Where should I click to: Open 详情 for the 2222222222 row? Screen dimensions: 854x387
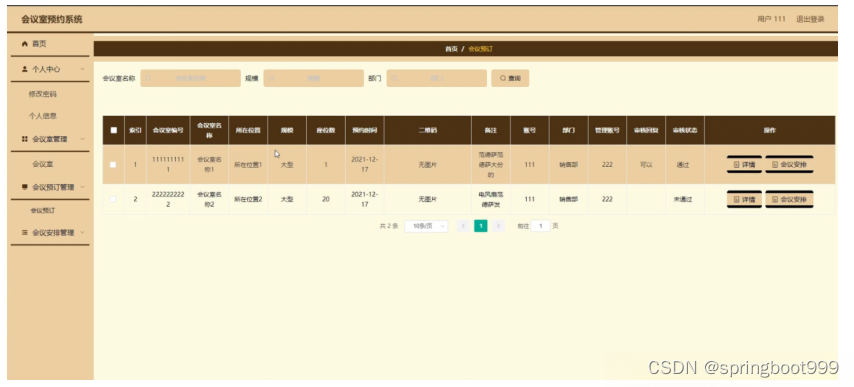pyautogui.click(x=744, y=199)
